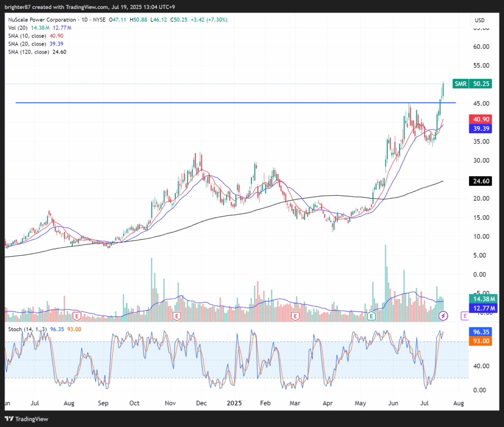Screen dimensions: 504x427
Task: Click the low value L46.12
Action: pyautogui.click(x=158, y=20)
